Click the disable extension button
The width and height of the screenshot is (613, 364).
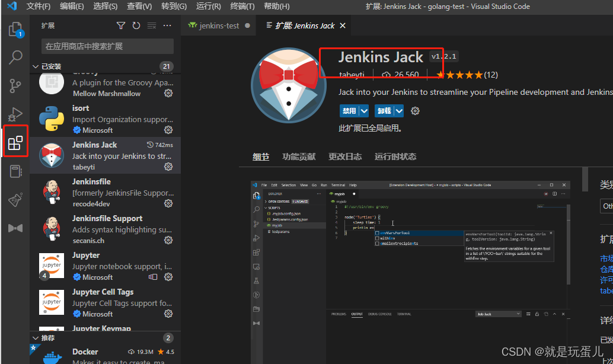[350, 111]
